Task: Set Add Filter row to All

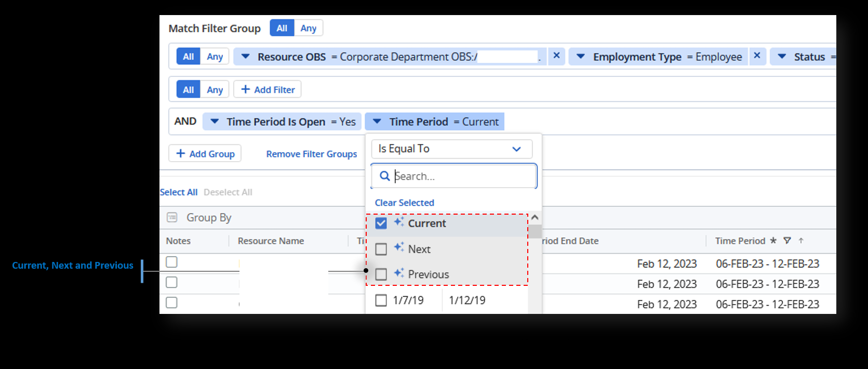Action: (188, 89)
